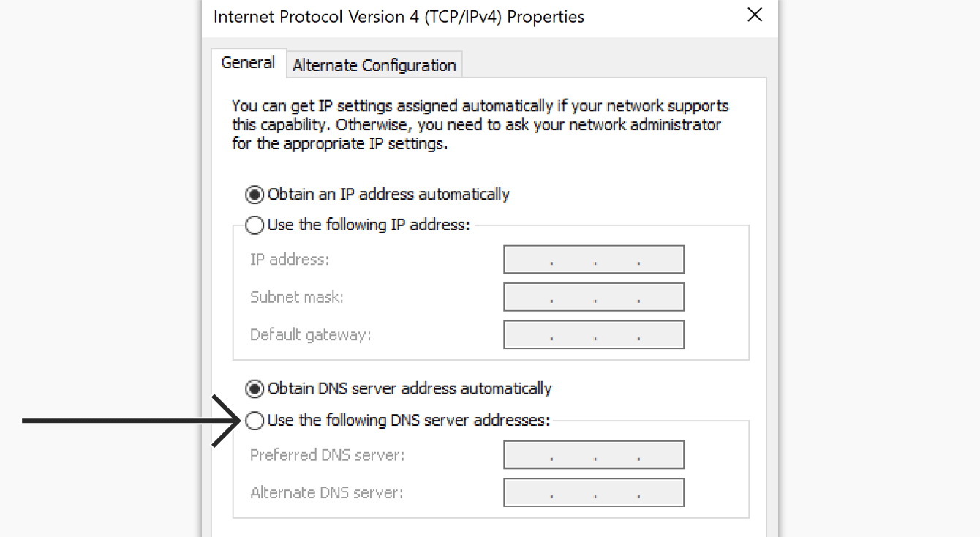Click the "Subnet mask:" label
This screenshot has width=980, height=537.
(x=296, y=297)
